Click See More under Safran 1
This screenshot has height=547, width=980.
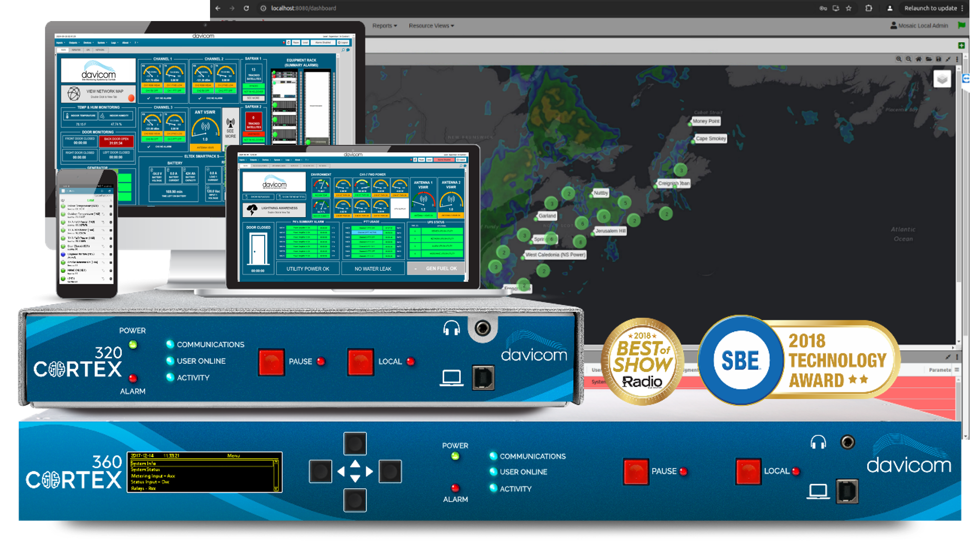coord(254,98)
